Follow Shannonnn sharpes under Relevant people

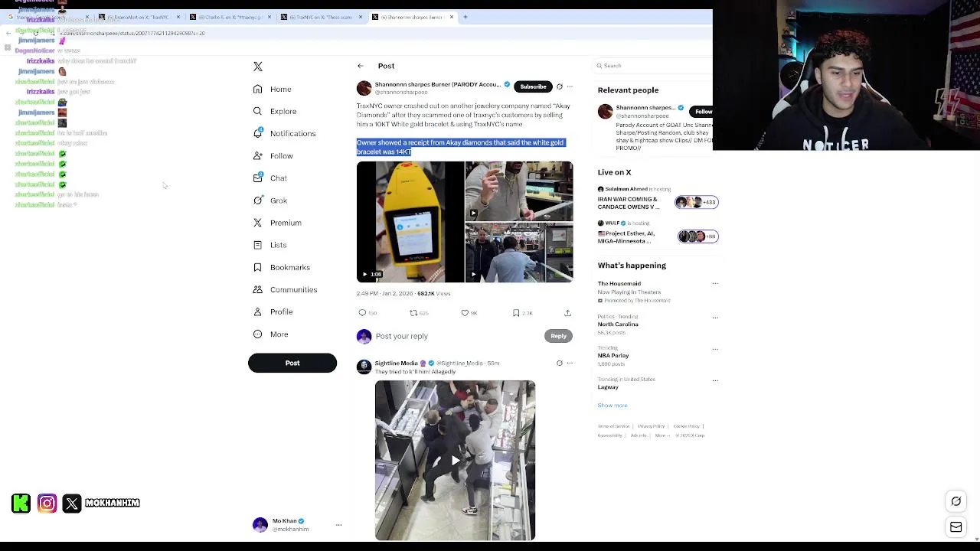703,112
